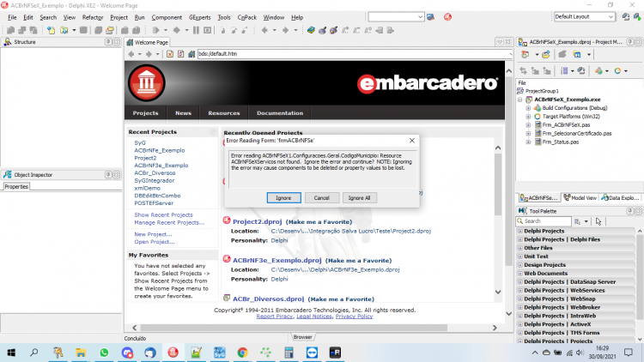Click the Back navigation toolbar arrow
Viewport: 644px width, 362px height.
pos(264,30)
